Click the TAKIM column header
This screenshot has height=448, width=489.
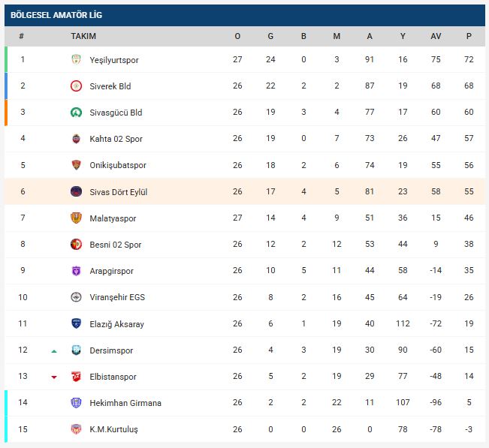click(83, 36)
